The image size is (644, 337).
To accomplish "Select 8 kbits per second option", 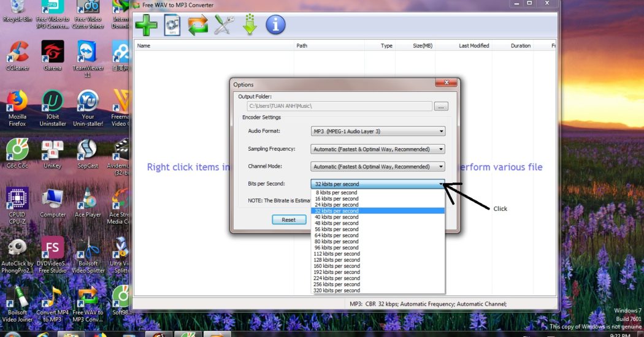I will pyautogui.click(x=378, y=192).
